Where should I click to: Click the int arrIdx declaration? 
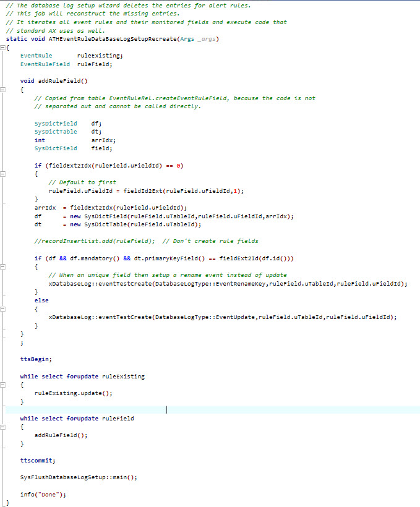(75, 140)
